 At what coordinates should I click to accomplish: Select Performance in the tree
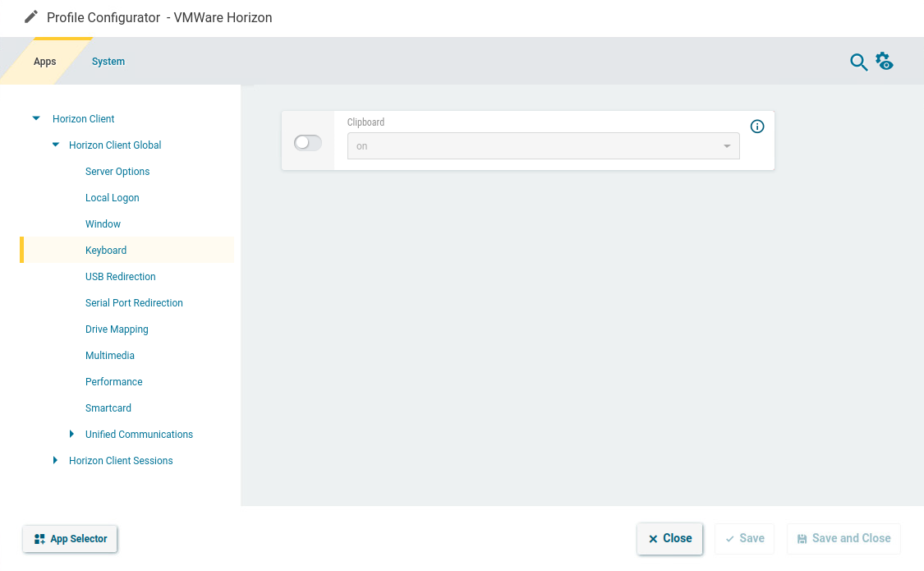click(113, 382)
